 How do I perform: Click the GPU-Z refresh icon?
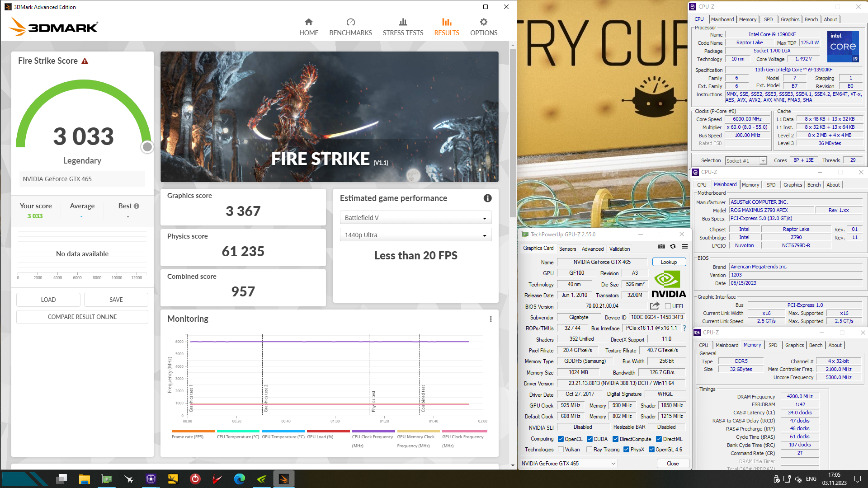(x=673, y=246)
